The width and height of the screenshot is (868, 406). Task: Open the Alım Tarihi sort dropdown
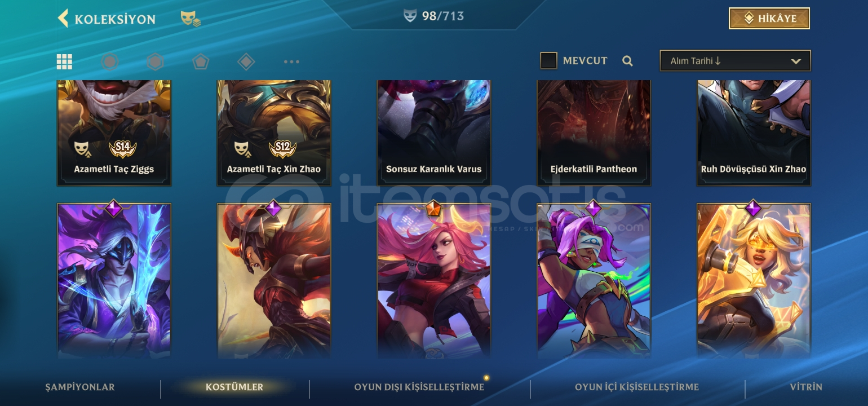pos(735,61)
